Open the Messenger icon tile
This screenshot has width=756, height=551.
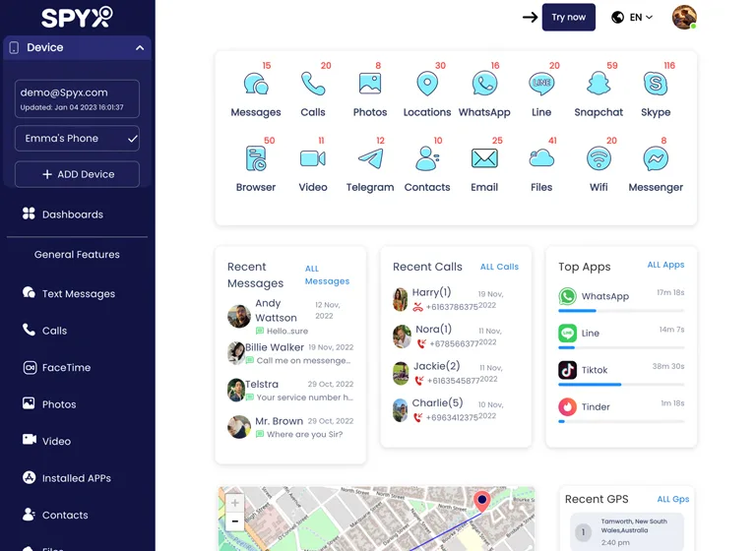coord(656,158)
